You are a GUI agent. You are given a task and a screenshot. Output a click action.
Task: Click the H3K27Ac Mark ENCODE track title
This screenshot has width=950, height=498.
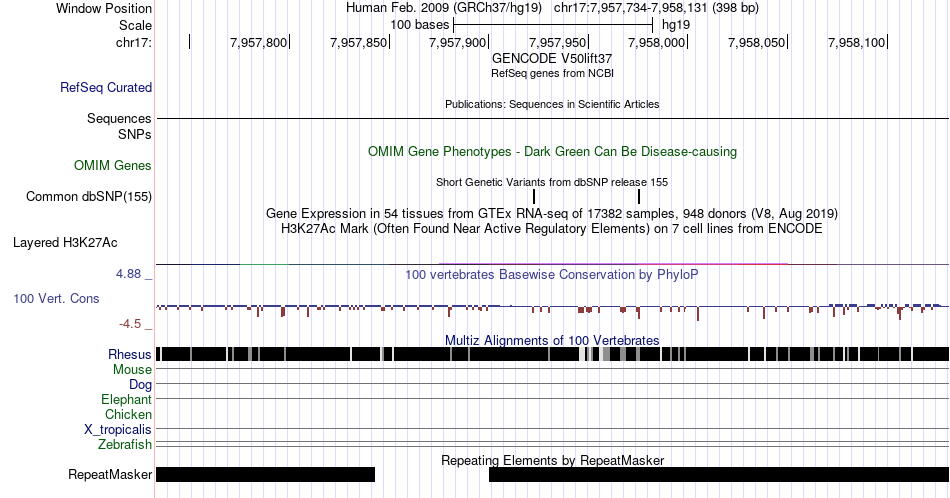tap(552, 228)
